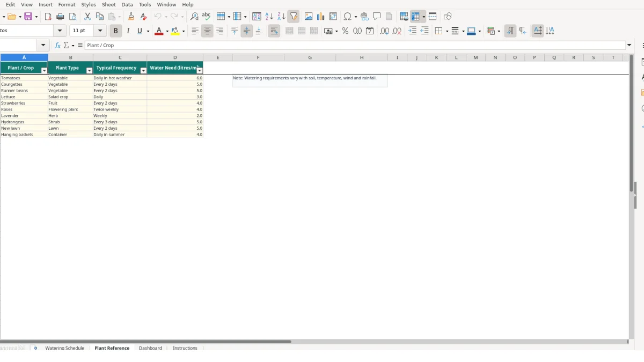Toggle Underline formatting

(x=140, y=31)
